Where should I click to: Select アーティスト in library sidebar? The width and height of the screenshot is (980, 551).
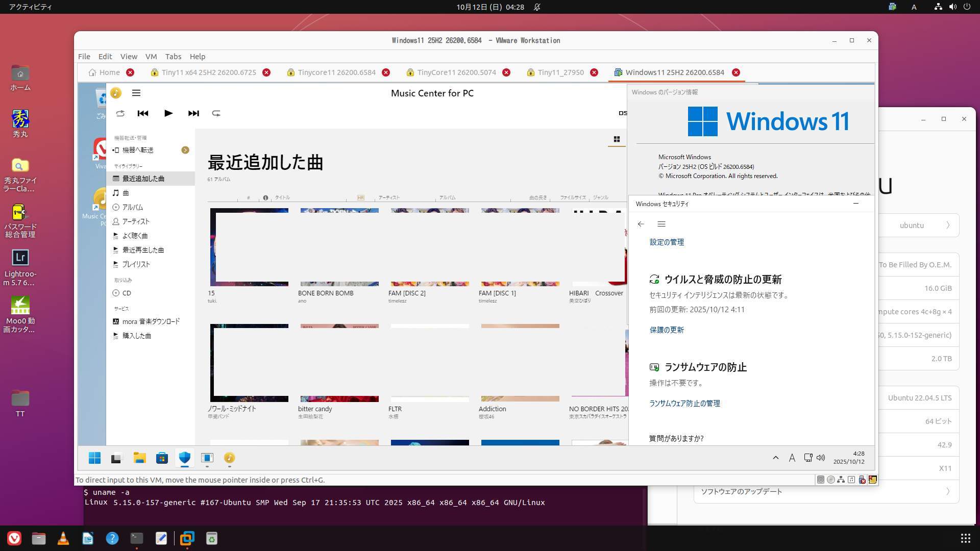click(x=136, y=221)
